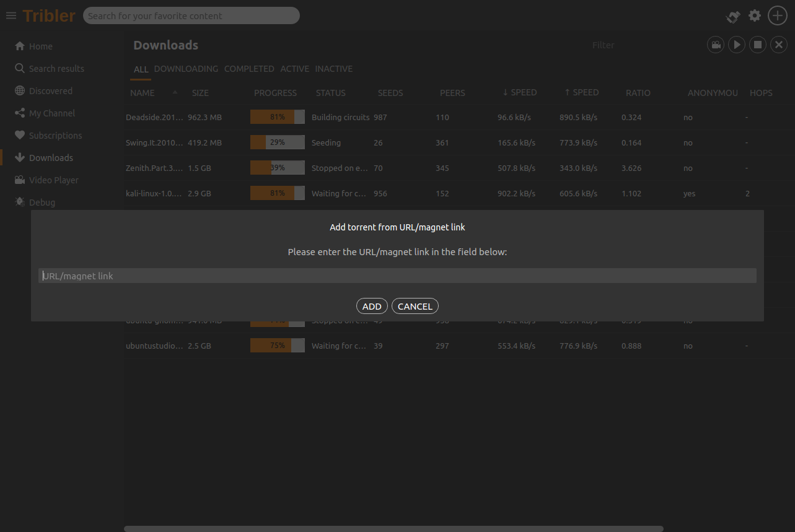Click the CANCEL button in dialog
Screen dimensions: 795x532
(415, 306)
